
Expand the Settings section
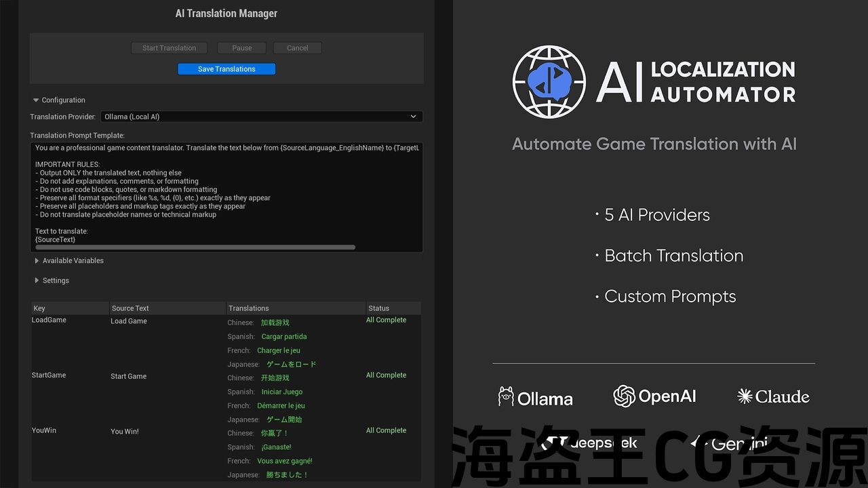click(37, 281)
